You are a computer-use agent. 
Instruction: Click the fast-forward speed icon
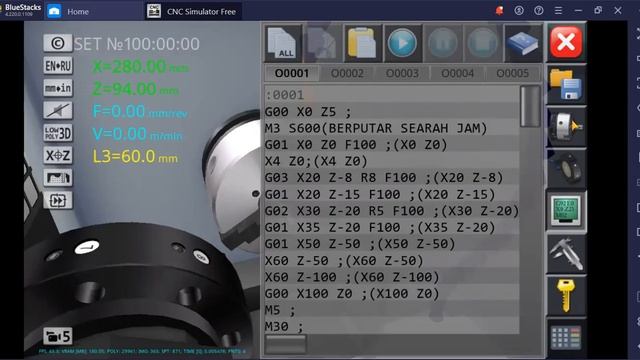(58, 200)
